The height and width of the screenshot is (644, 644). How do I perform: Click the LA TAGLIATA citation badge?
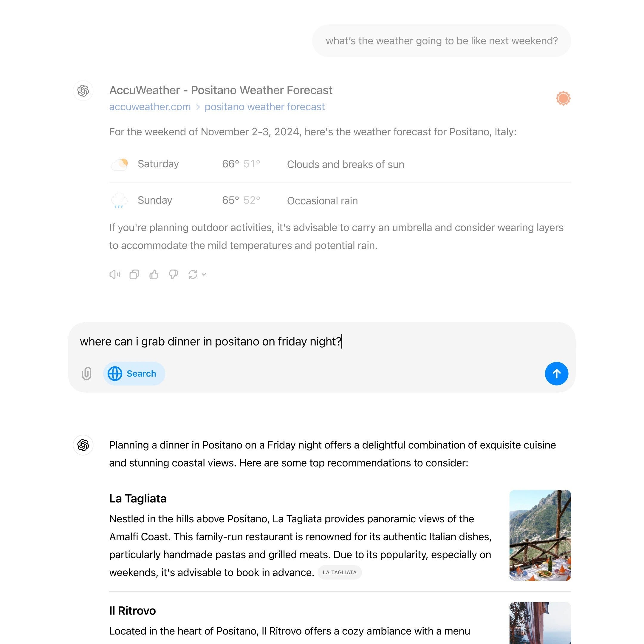click(x=340, y=572)
